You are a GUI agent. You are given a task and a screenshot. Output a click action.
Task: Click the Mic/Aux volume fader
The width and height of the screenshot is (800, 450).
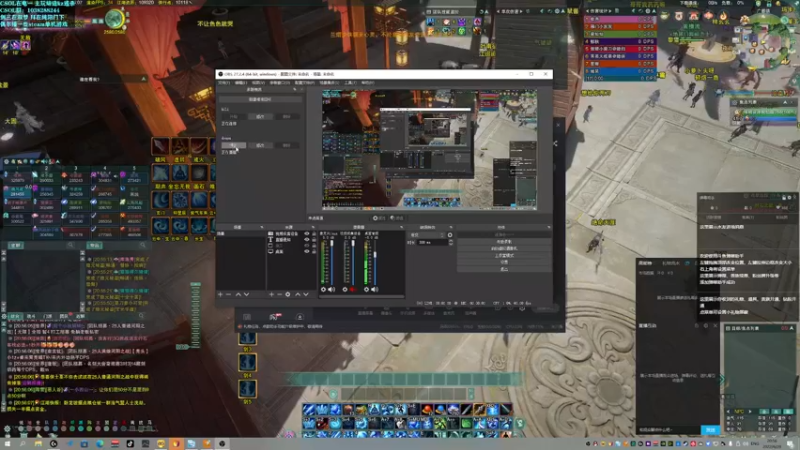coord(332,261)
